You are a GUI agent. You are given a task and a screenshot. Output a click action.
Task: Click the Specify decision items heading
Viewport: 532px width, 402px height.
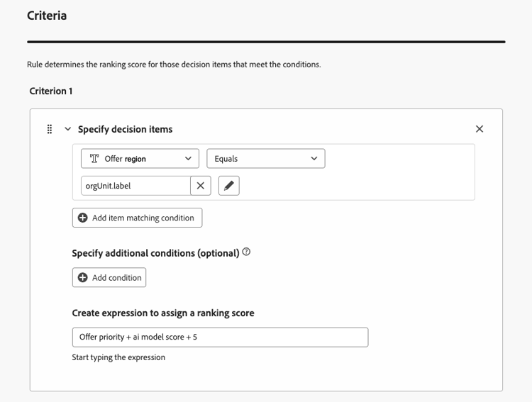[x=125, y=129]
